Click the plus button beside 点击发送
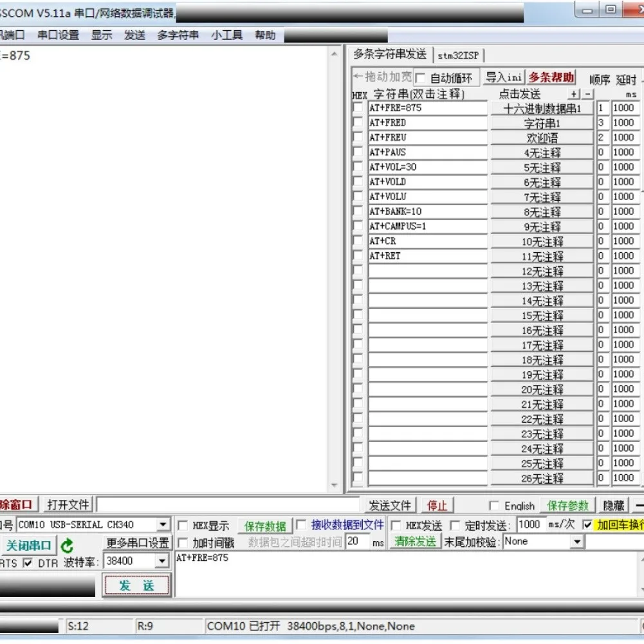The image size is (644, 644). click(x=575, y=95)
